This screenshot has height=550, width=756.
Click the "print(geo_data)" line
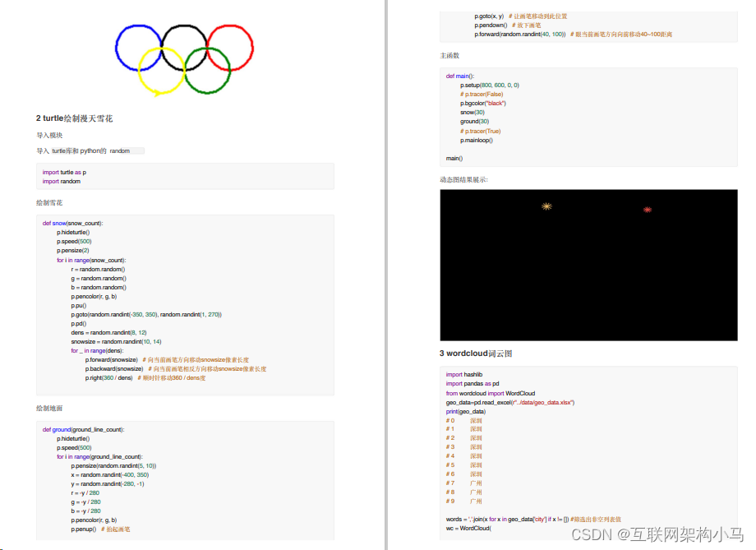click(465, 412)
